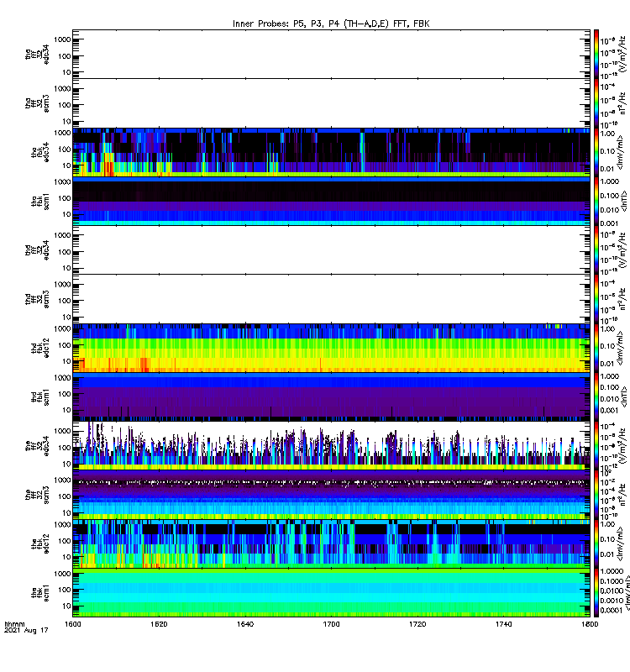Click the '1740' time axis label
This screenshot has height=672, width=630.
503,624
